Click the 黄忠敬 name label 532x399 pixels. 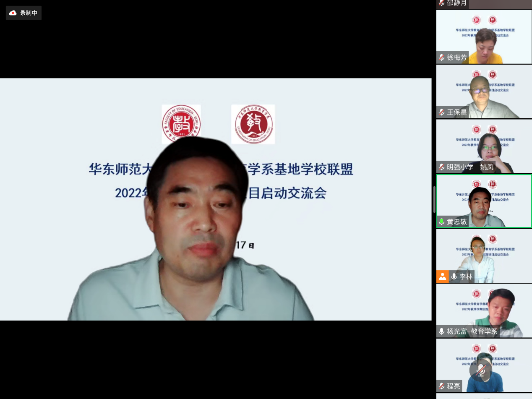pyautogui.click(x=456, y=222)
